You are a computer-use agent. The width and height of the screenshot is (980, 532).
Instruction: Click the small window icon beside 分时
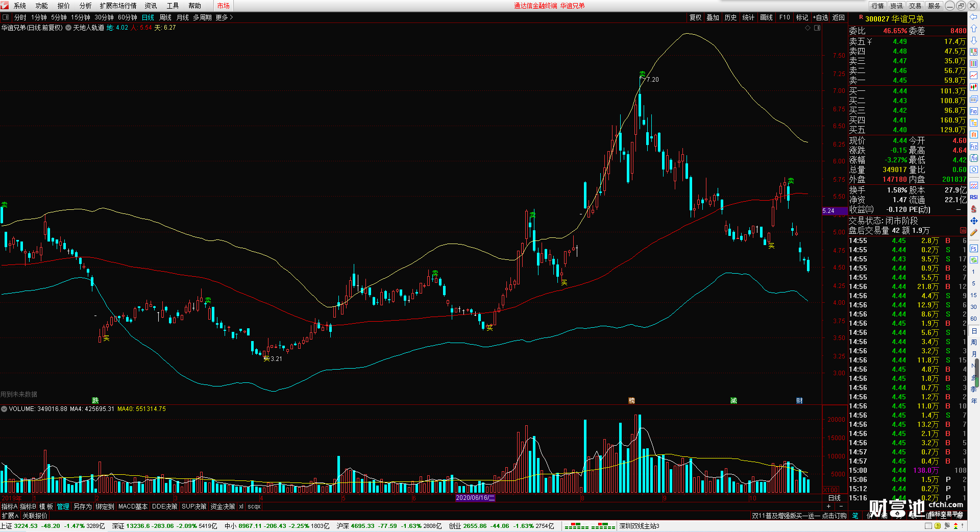(x=6, y=17)
